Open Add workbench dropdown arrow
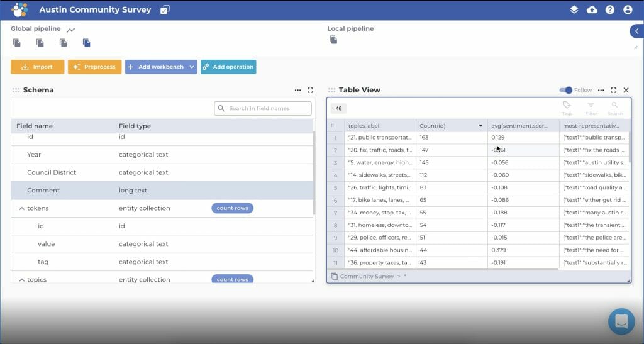 tap(192, 67)
